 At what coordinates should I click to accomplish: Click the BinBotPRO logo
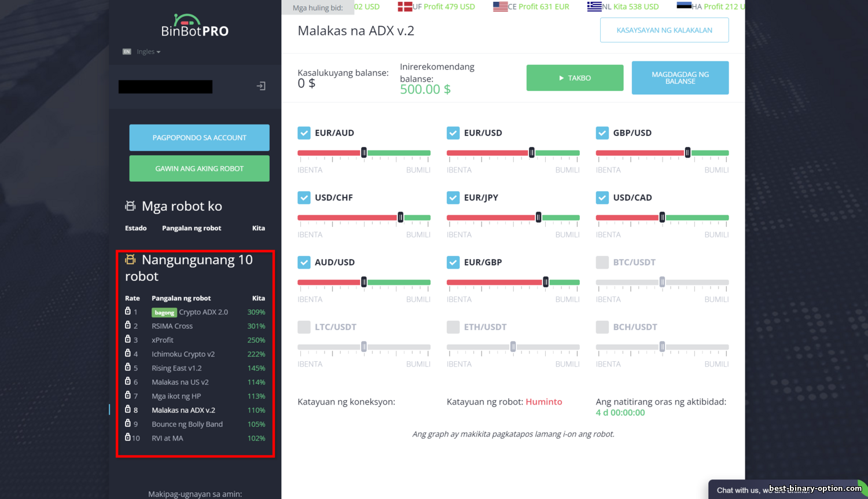click(194, 25)
